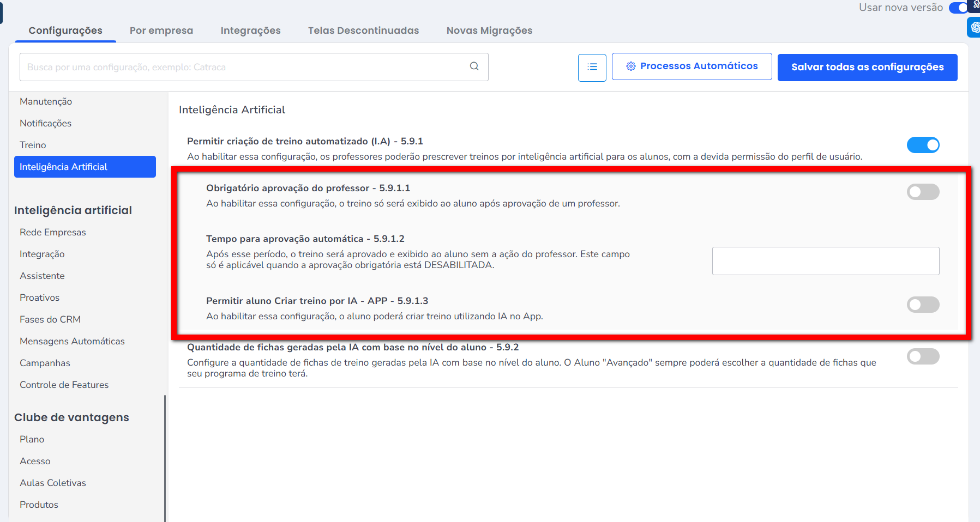Switch to the Por empresa tab
980x522 pixels.
click(161, 31)
